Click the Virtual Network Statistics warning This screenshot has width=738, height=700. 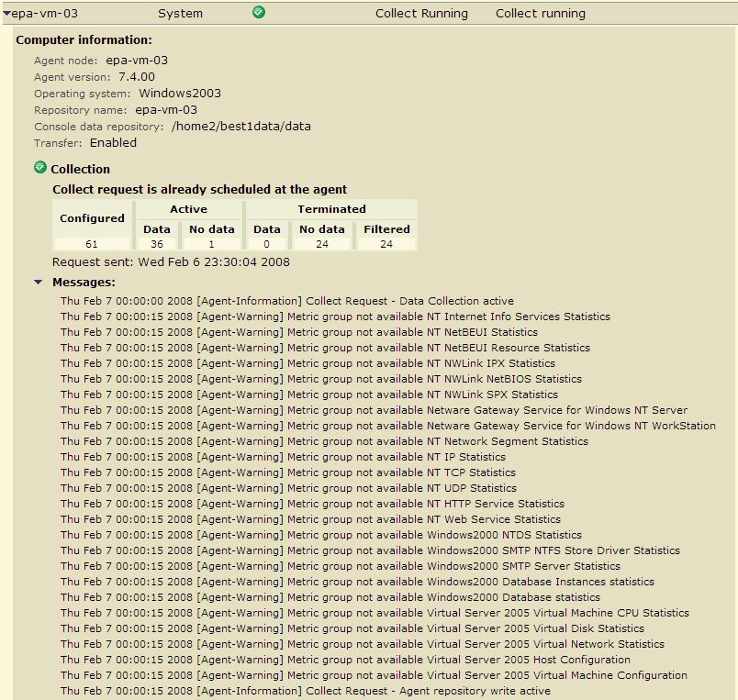(x=363, y=644)
